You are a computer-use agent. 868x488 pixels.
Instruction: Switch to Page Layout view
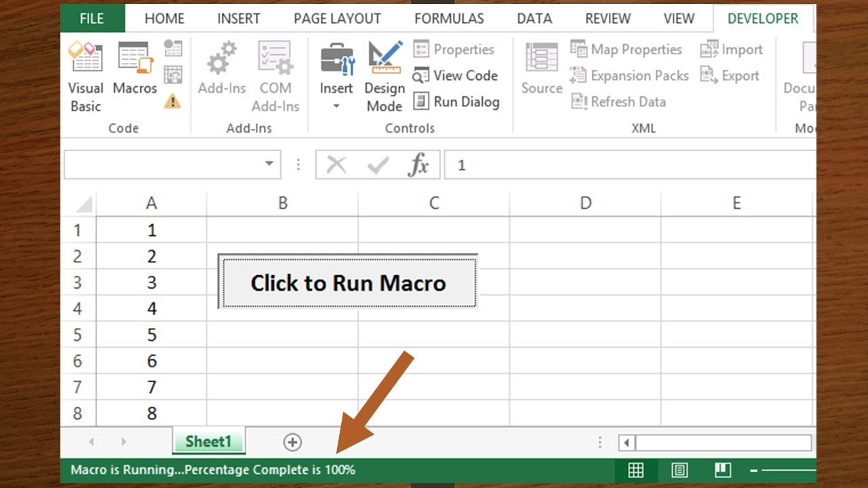[679, 470]
